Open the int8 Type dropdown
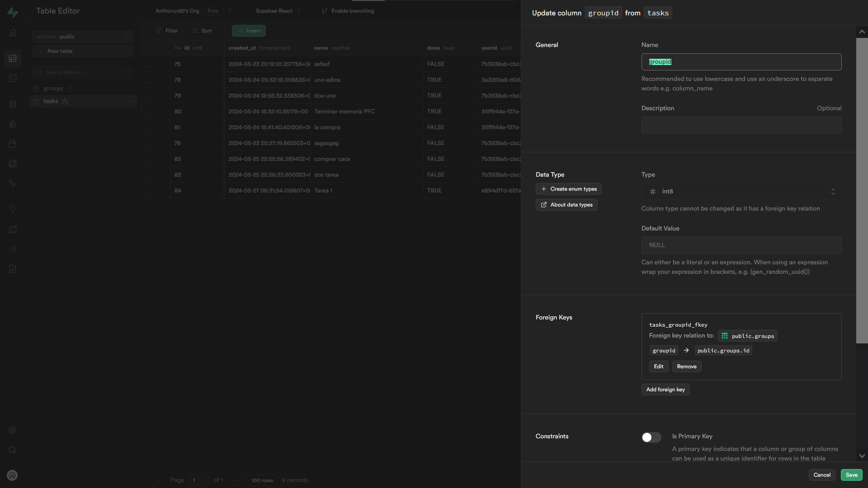 point(741,192)
